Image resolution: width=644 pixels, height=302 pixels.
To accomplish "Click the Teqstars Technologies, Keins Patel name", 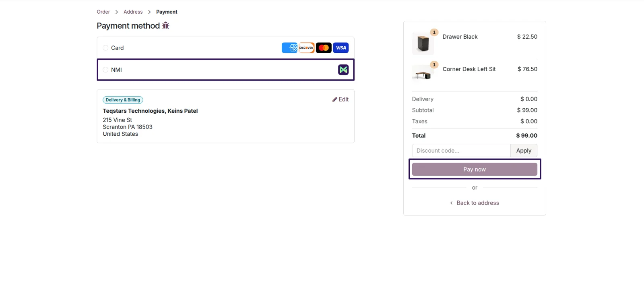I will click(150, 111).
